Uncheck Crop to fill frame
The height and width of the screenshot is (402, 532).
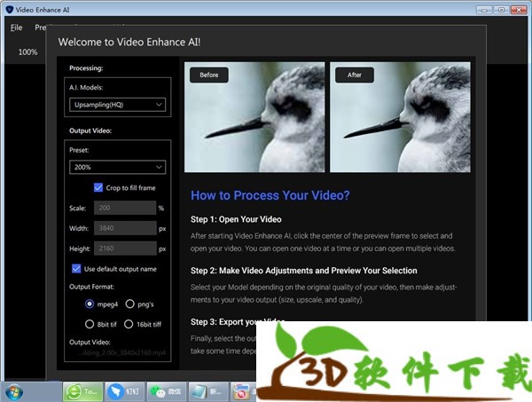point(98,187)
